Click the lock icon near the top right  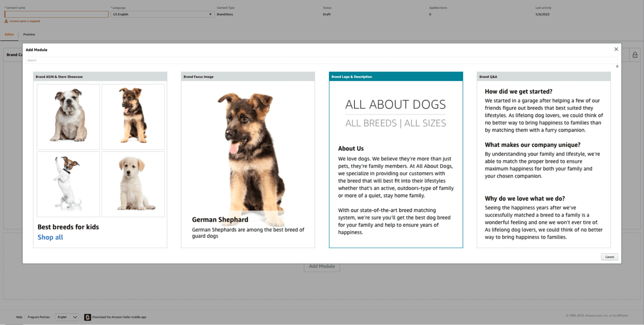pyautogui.click(x=635, y=55)
